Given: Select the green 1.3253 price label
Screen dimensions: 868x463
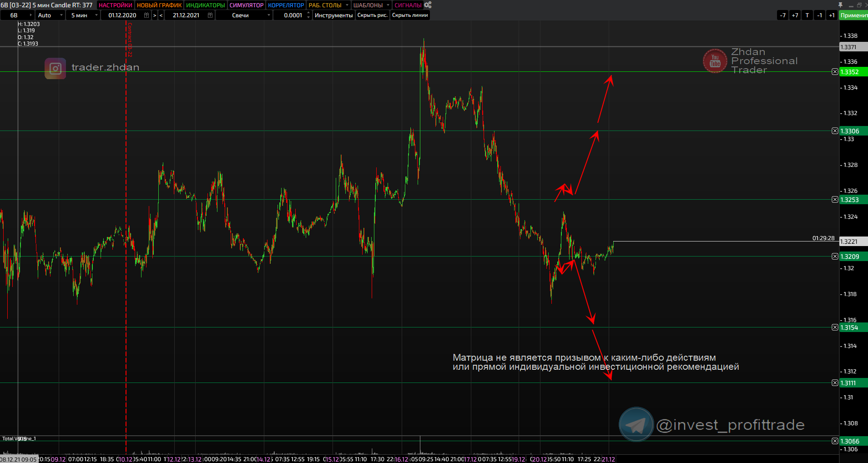Looking at the screenshot, I should click(x=853, y=200).
